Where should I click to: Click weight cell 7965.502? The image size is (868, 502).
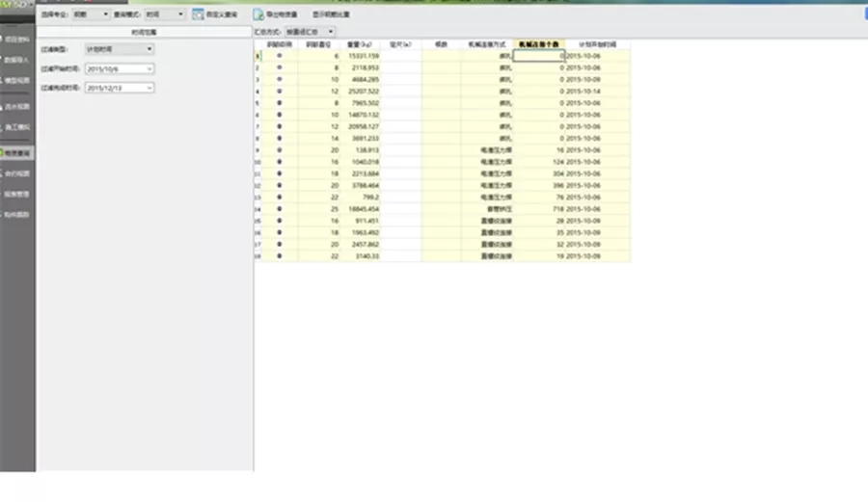pos(360,103)
